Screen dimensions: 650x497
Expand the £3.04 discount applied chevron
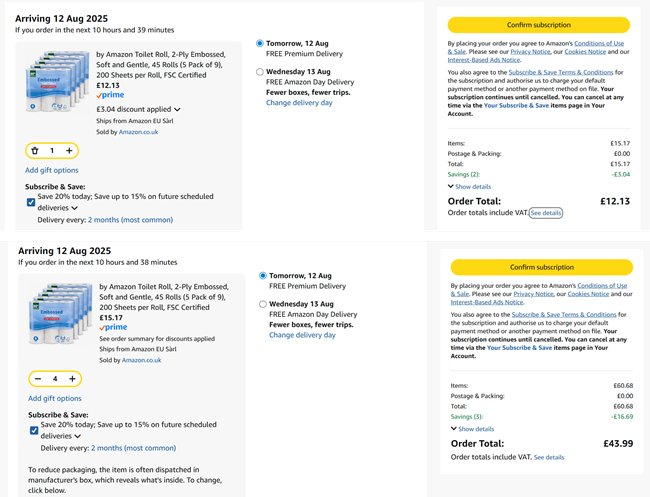(x=178, y=109)
